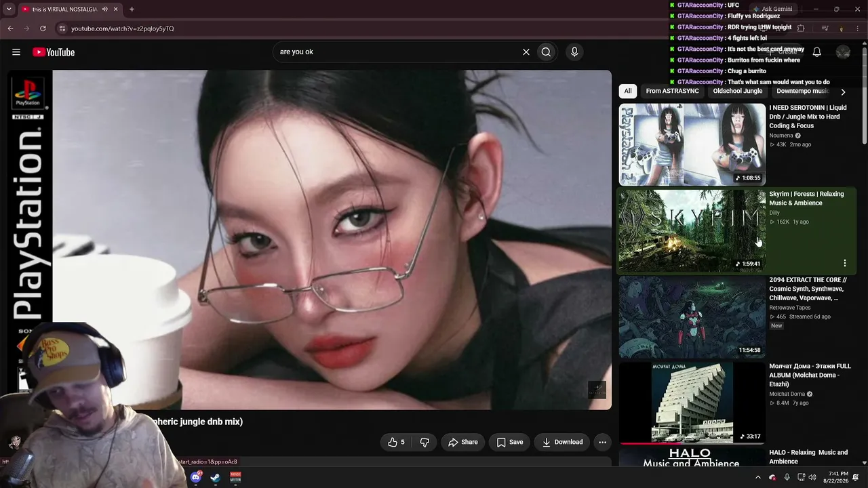
Task: Open the network tray icon
Action: coord(801,477)
